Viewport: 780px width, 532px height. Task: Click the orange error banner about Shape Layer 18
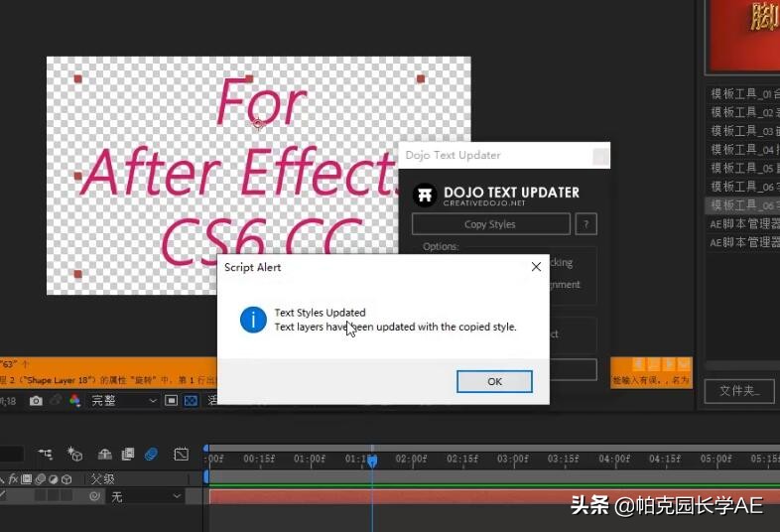(x=108, y=373)
